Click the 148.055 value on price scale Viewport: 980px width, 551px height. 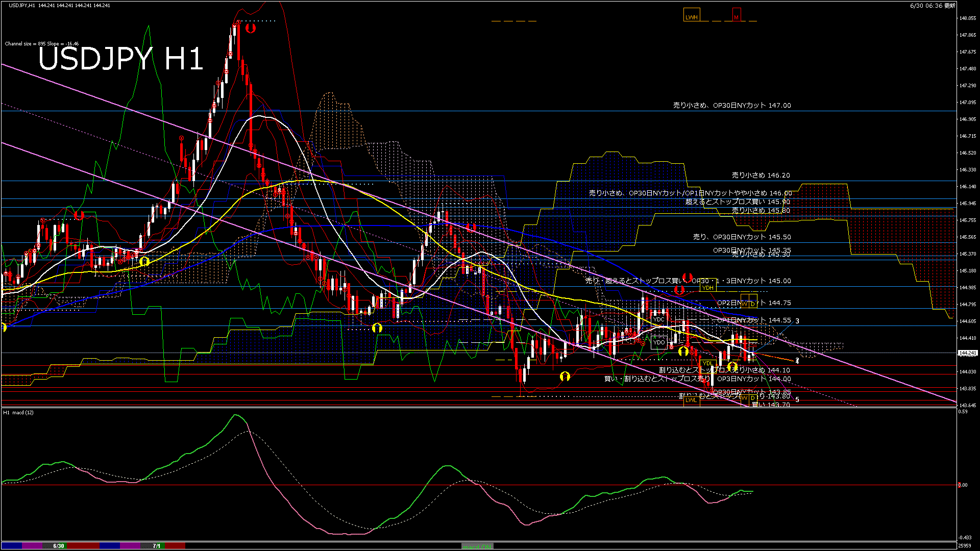pos(968,18)
